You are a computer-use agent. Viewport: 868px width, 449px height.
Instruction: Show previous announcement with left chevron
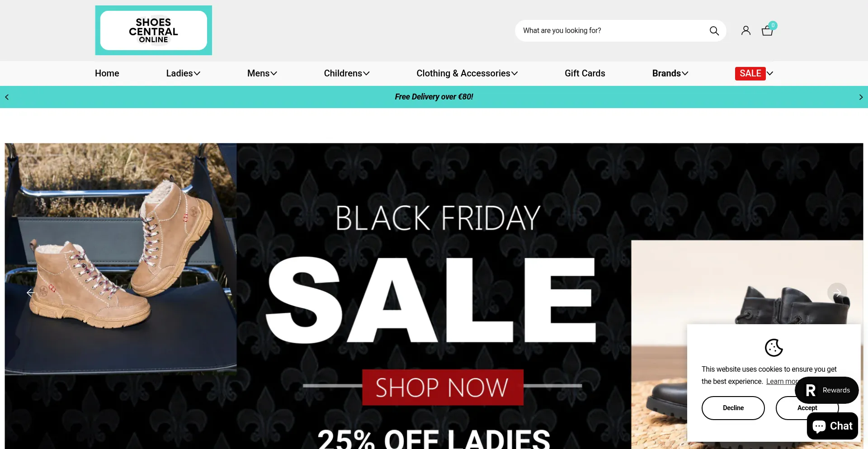(x=7, y=97)
